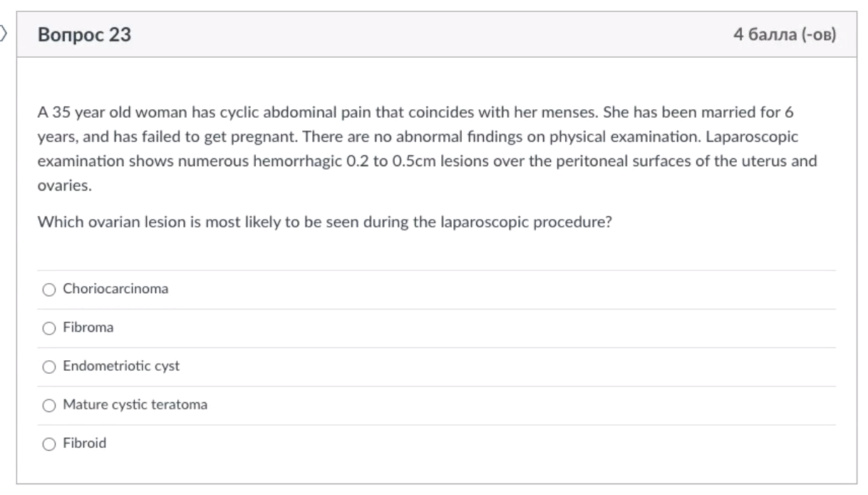868x495 pixels.
Task: Click the question marker arrow beside Вопрос 23
Action: pos(3,33)
